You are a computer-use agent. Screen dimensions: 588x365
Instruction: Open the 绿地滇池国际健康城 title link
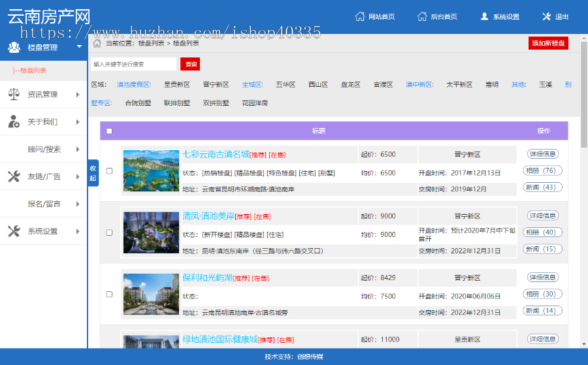pos(220,340)
